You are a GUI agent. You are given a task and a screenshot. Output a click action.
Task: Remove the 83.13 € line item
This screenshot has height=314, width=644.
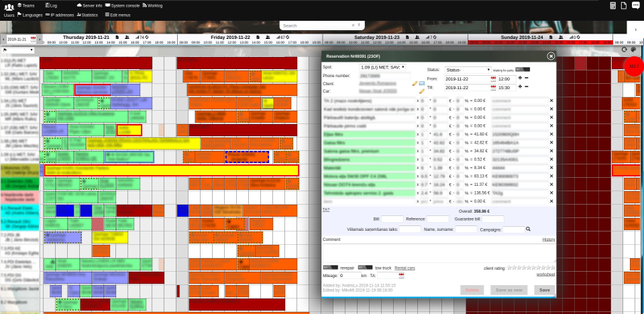[x=551, y=176]
